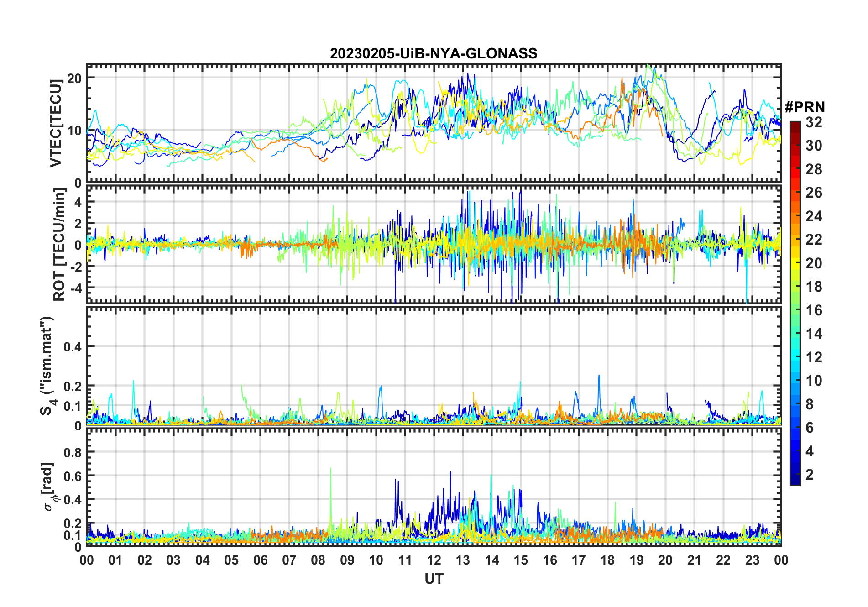
Task: Click x-axis hour label "21"
Action: pyautogui.click(x=695, y=560)
